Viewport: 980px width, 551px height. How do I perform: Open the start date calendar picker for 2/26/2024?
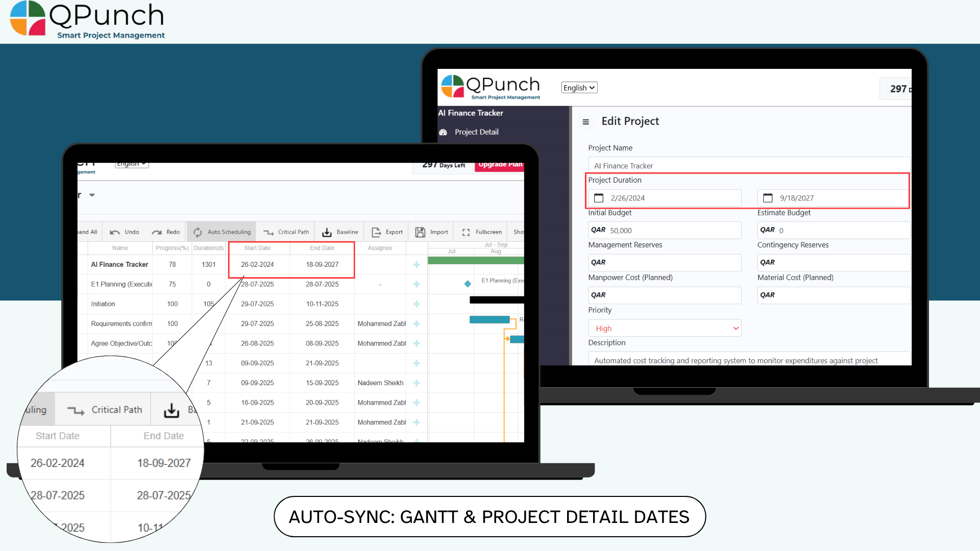click(599, 198)
